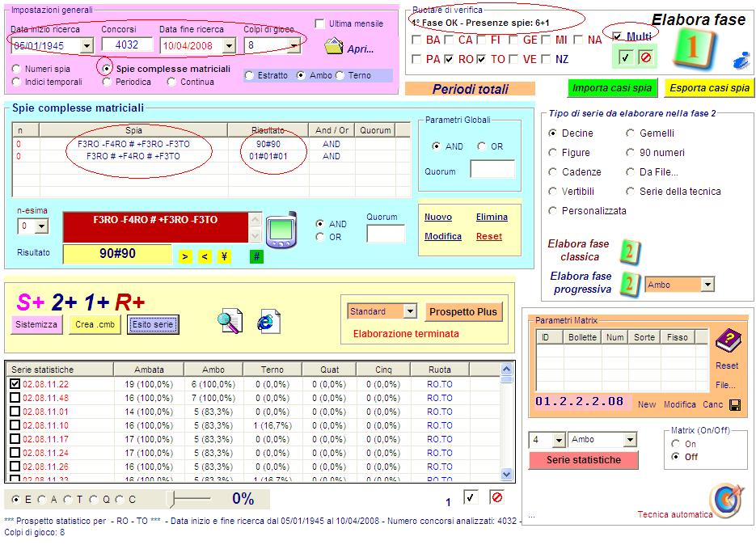The image size is (756, 545).
Task: Click the purple help book icon in Parametri Matrix
Action: (726, 340)
